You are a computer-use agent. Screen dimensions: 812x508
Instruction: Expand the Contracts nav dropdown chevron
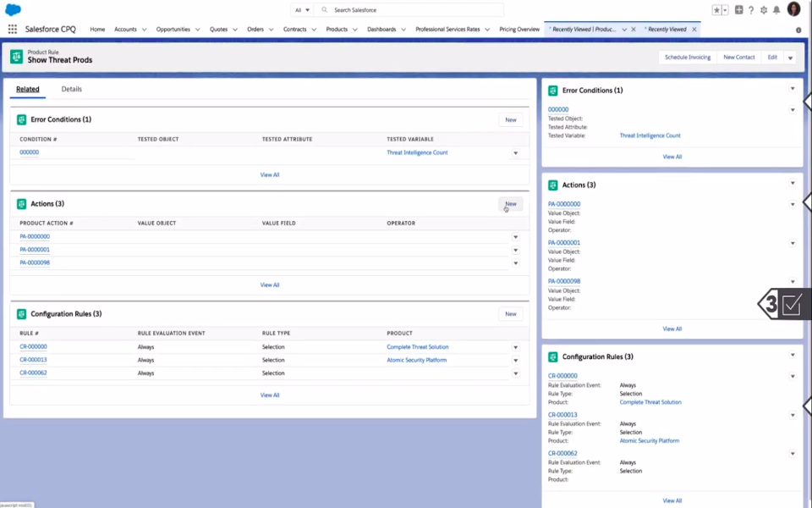tap(314, 30)
